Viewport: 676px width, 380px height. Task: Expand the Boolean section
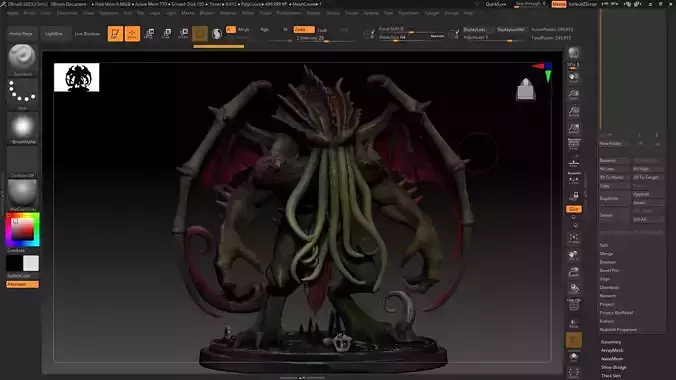coord(608,262)
